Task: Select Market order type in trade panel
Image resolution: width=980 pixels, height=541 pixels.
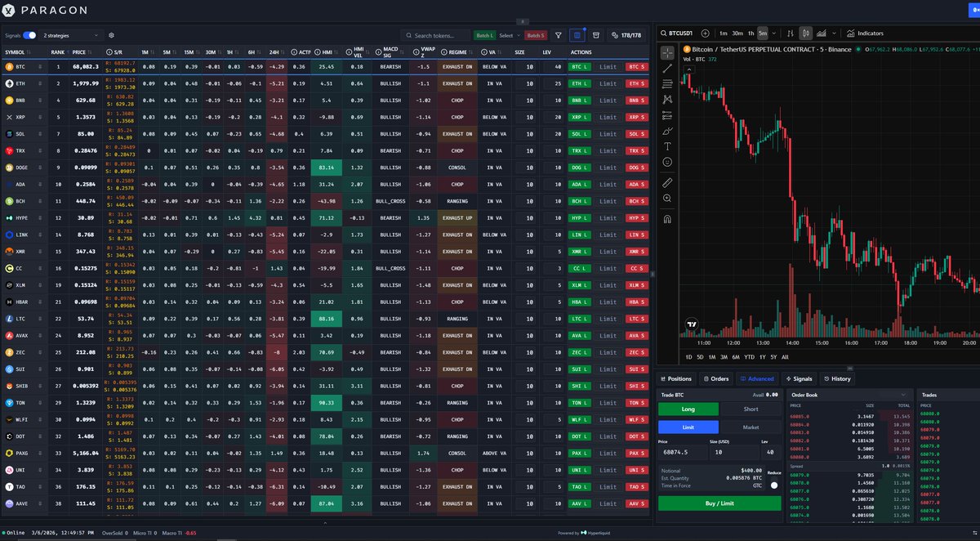Action: coord(751,427)
